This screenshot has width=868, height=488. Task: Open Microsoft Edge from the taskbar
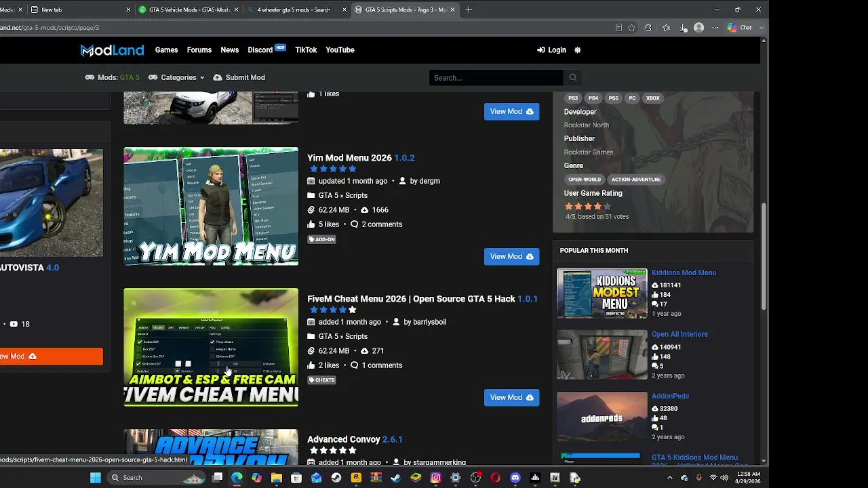pos(237,478)
